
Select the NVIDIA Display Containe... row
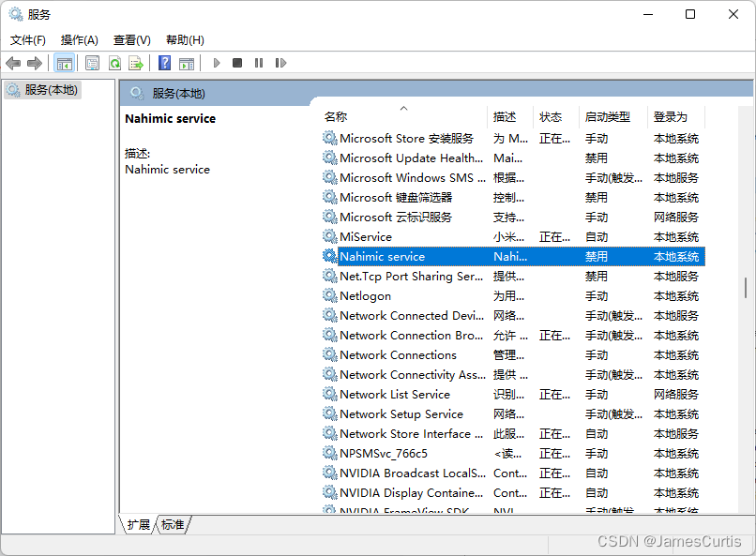click(x=513, y=493)
